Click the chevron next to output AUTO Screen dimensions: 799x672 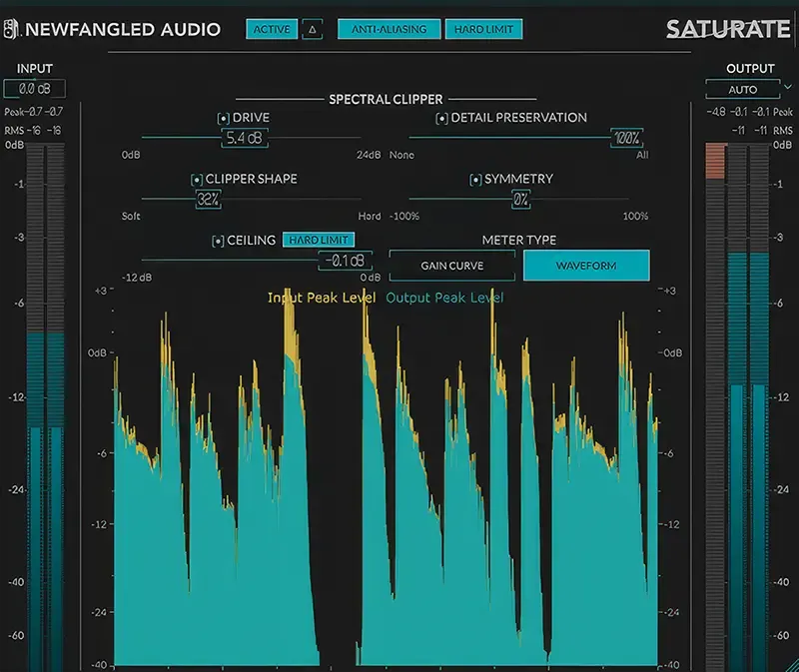coord(788,87)
